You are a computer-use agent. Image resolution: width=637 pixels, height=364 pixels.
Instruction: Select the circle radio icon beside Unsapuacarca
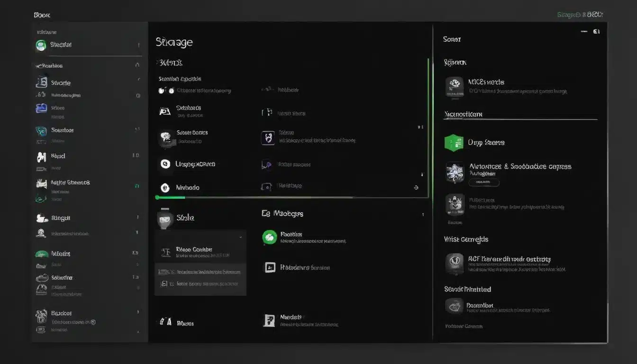[x=165, y=164]
